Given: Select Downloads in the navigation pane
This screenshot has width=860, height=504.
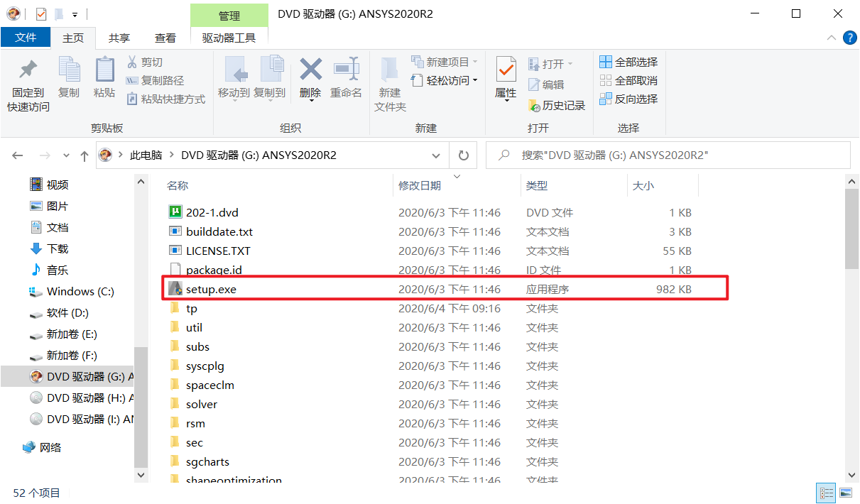Looking at the screenshot, I should click(49, 249).
